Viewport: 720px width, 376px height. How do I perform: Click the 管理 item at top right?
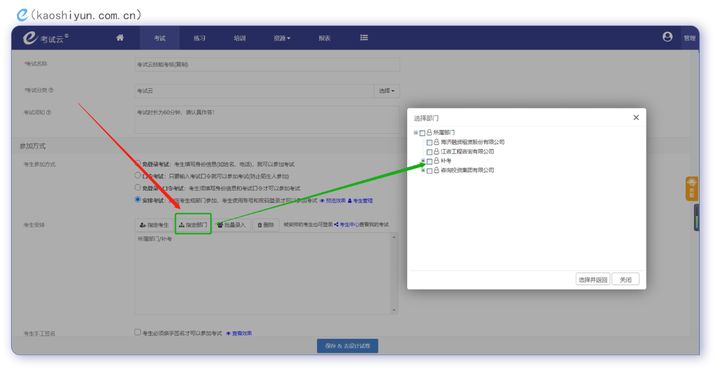point(689,38)
